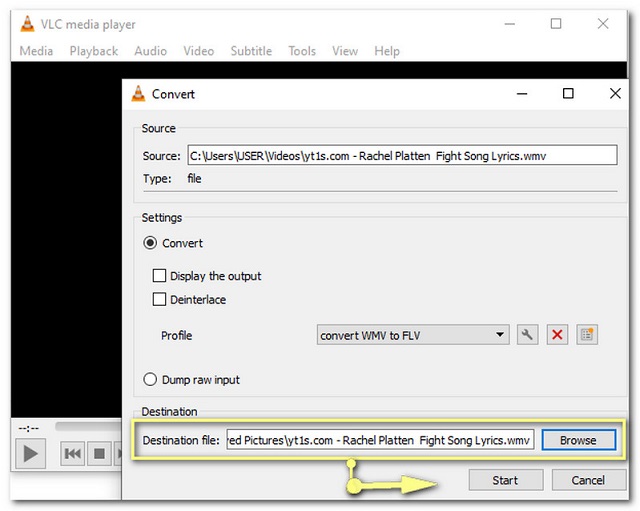Close the Convert dialog window

(x=615, y=93)
